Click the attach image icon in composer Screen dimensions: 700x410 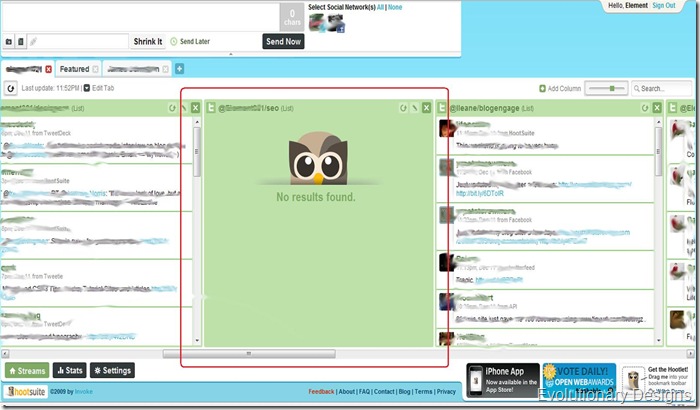pos(8,42)
